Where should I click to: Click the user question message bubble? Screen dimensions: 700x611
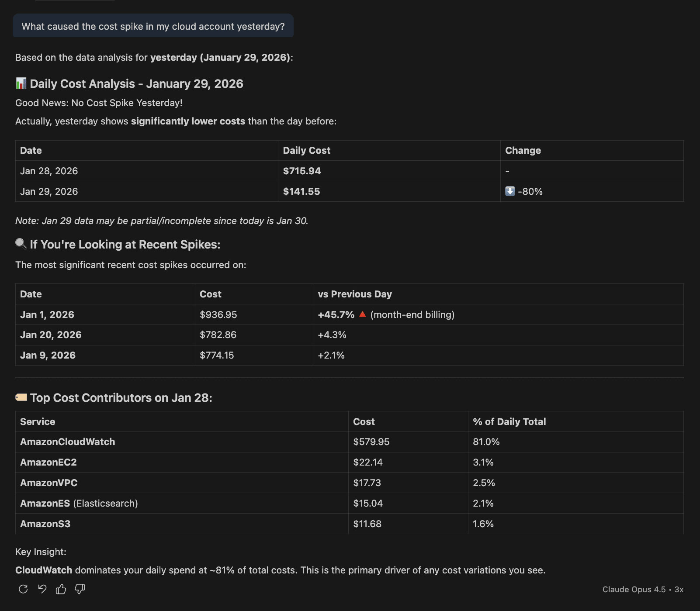(x=153, y=26)
